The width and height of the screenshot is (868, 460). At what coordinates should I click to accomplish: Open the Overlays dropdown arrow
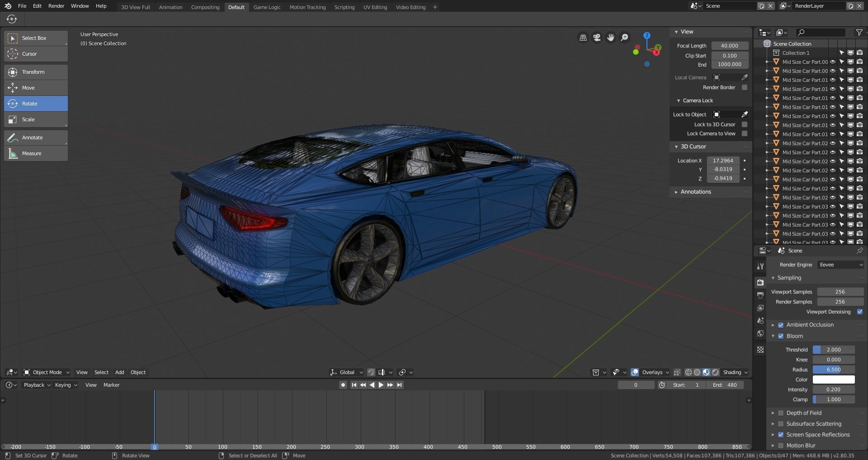coord(667,372)
